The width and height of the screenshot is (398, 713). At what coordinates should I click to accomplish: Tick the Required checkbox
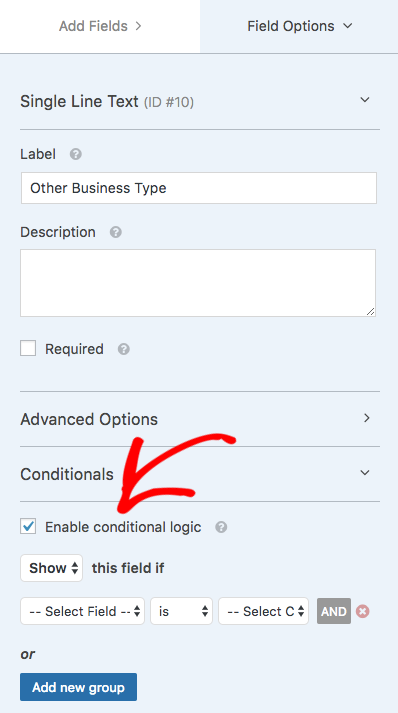(x=28, y=349)
